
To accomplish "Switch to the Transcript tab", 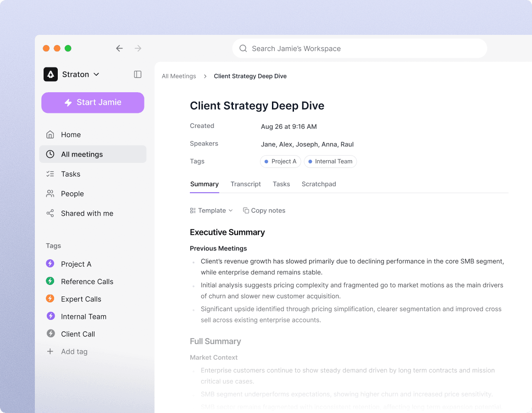I will pos(245,184).
